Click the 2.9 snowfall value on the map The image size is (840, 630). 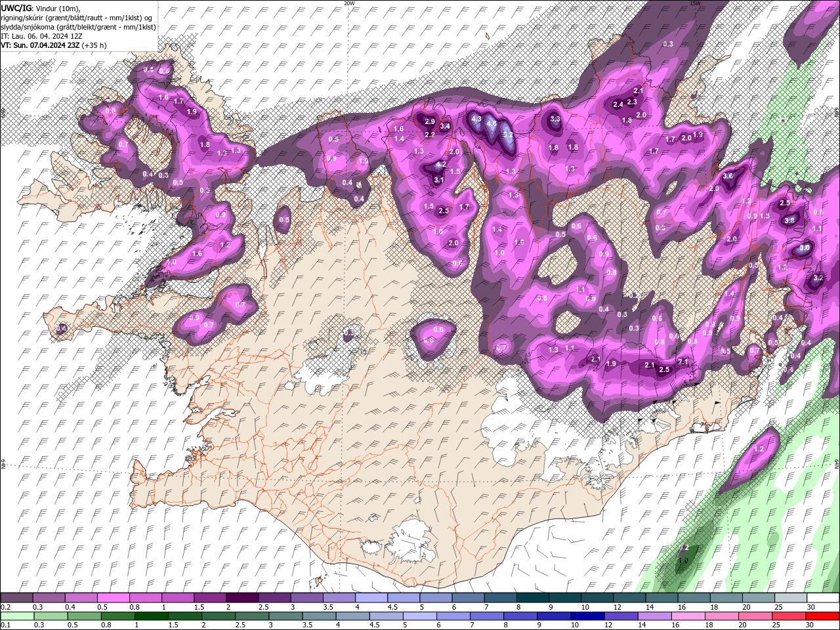430,122
